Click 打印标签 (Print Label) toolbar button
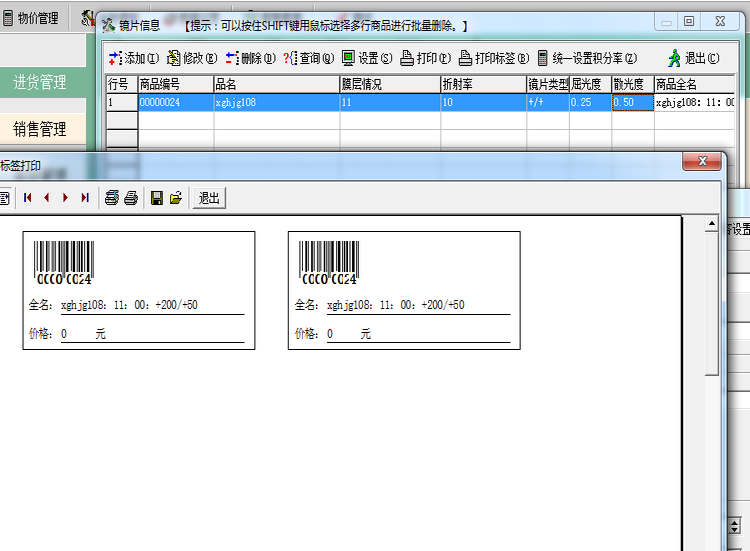The image size is (750, 551). pos(494,58)
